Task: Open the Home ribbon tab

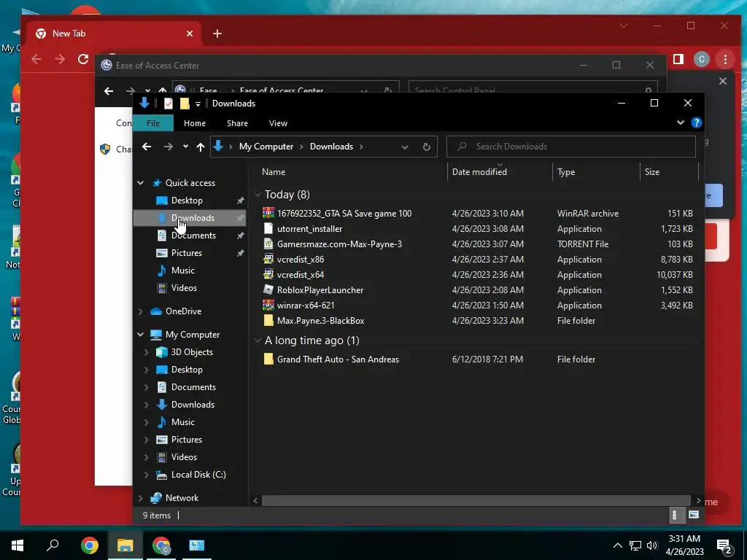Action: click(195, 123)
